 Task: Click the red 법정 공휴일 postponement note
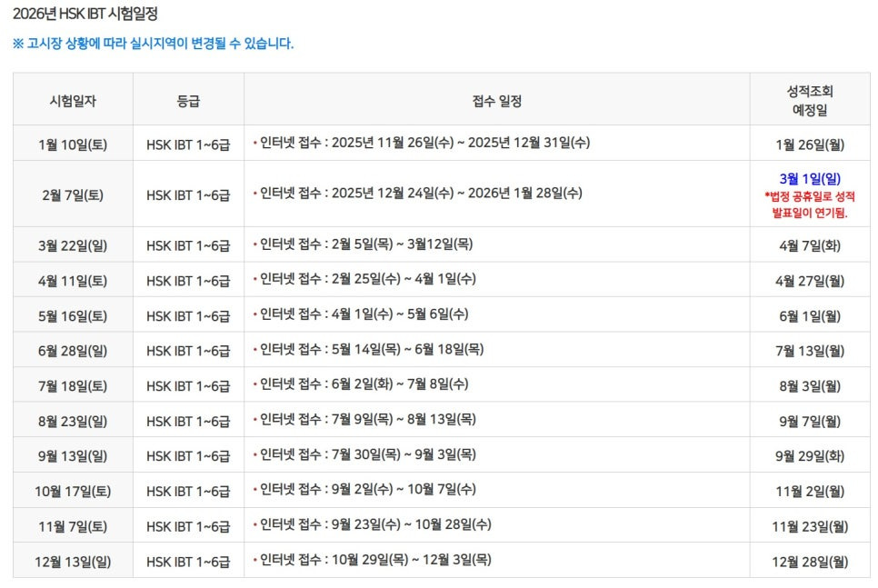pos(810,204)
